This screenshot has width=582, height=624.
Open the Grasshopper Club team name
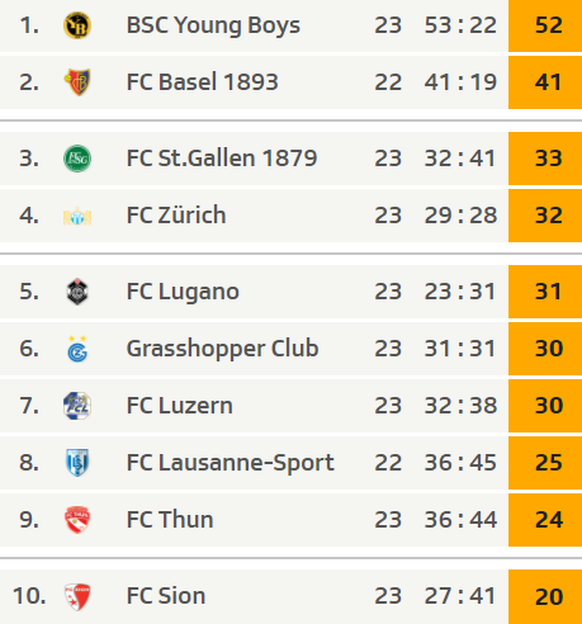click(x=223, y=349)
